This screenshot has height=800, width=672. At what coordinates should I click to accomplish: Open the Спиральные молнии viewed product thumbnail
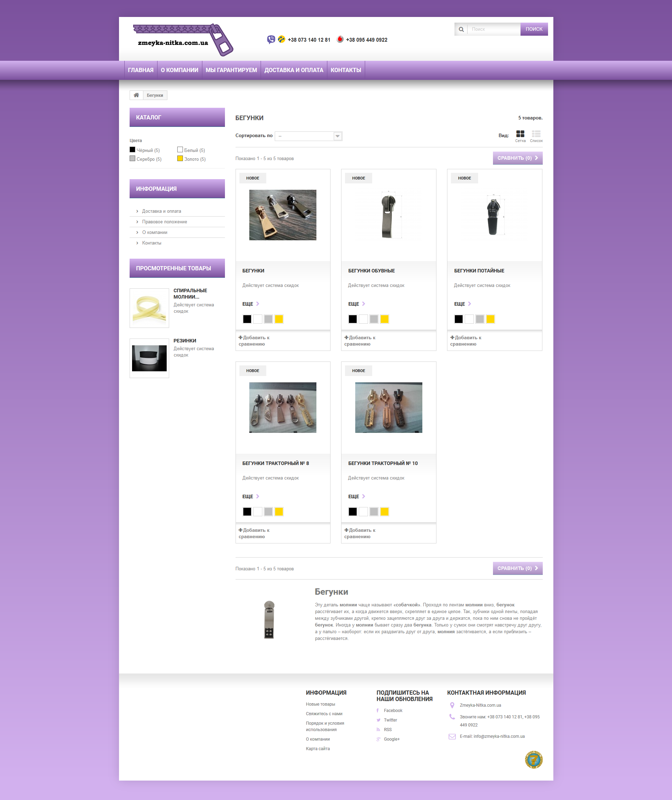pyautogui.click(x=149, y=308)
